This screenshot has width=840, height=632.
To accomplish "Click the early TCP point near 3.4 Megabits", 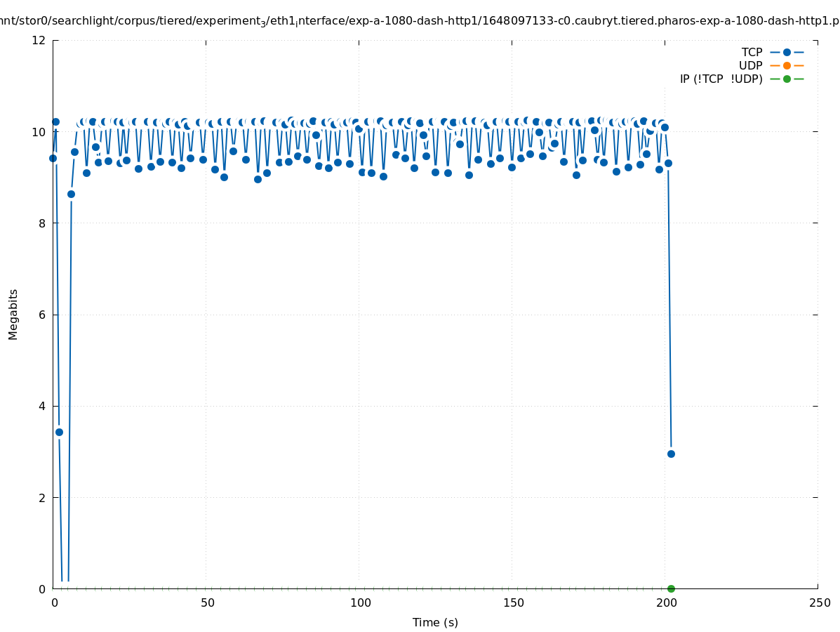I will point(59,432).
